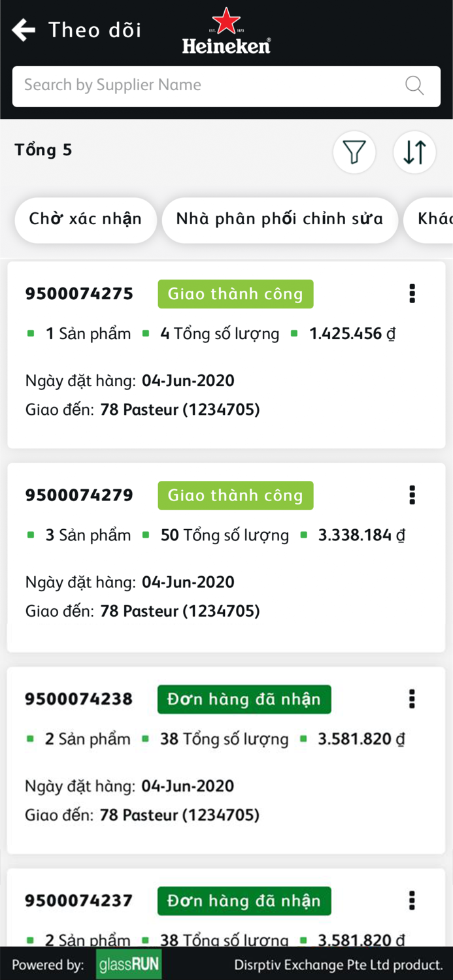Select the Tổng 5 label
This screenshot has width=453, height=980.
(43, 150)
